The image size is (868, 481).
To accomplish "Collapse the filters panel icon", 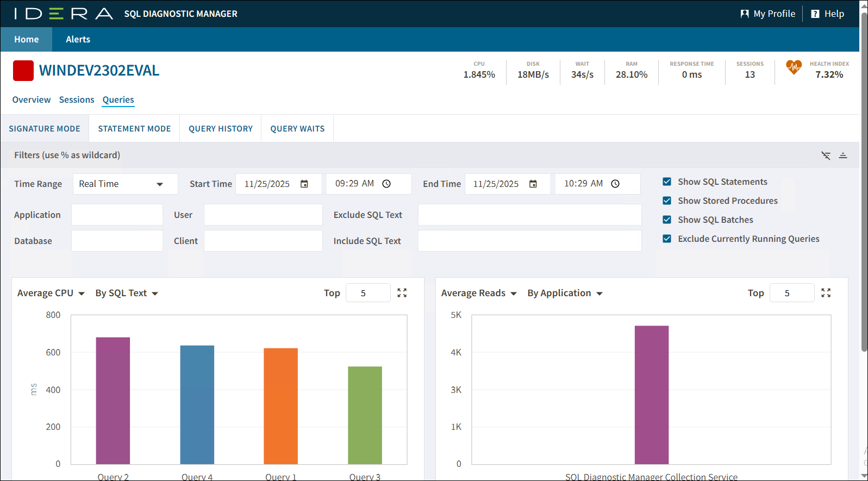I will pos(843,155).
